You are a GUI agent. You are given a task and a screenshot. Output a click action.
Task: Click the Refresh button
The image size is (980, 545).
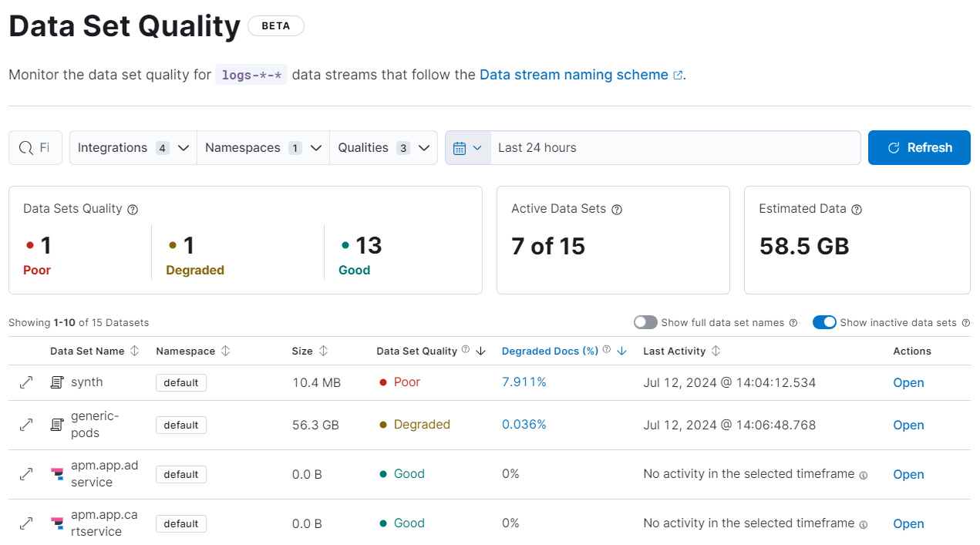click(x=919, y=147)
